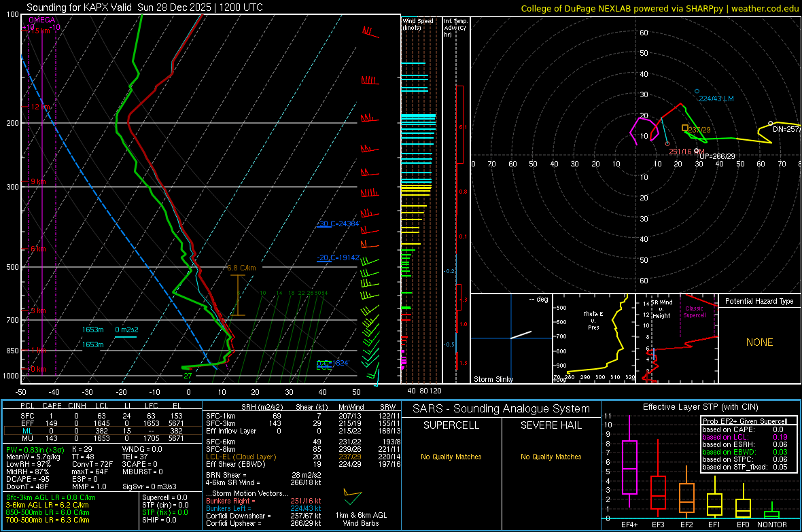Viewport: 802px width, 532px height.
Task: Click the Classic Supercell label
Action: [x=695, y=312]
